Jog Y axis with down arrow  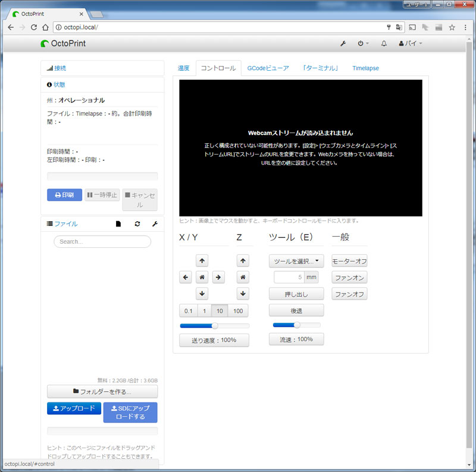click(x=202, y=293)
